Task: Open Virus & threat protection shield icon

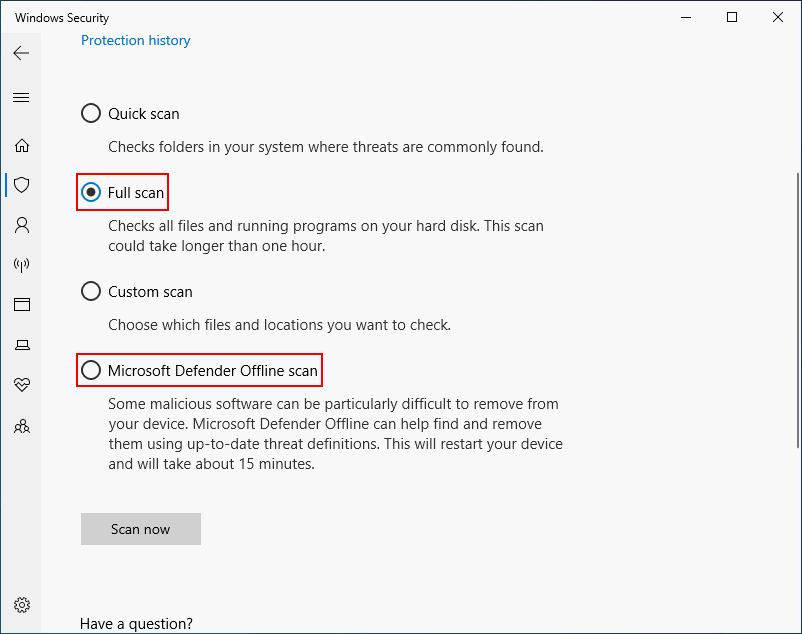Action: tap(21, 185)
